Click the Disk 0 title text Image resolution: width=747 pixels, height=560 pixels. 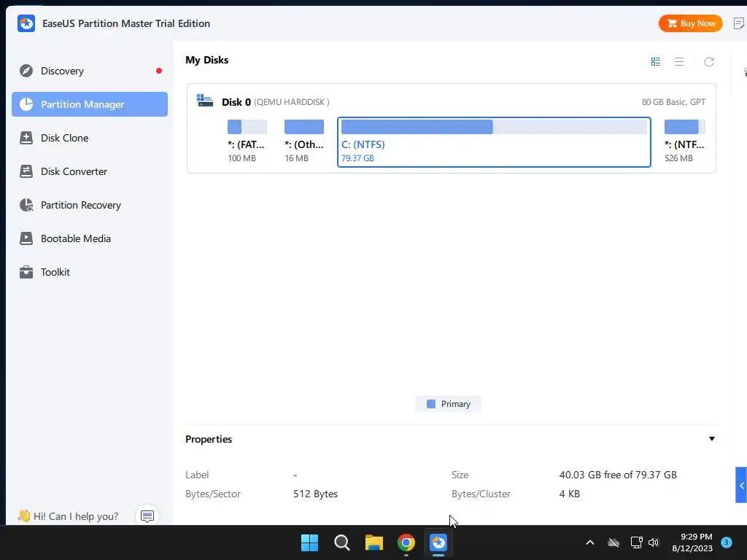coord(236,102)
